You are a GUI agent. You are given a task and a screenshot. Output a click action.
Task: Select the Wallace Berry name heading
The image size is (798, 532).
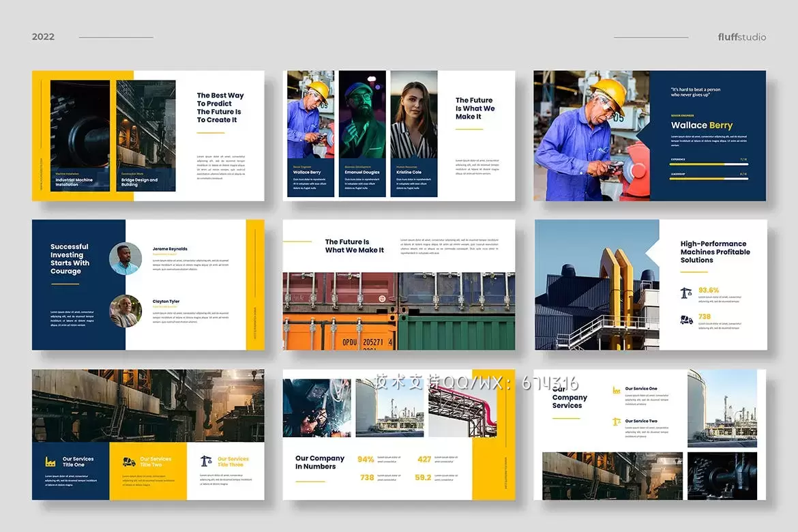(x=701, y=125)
